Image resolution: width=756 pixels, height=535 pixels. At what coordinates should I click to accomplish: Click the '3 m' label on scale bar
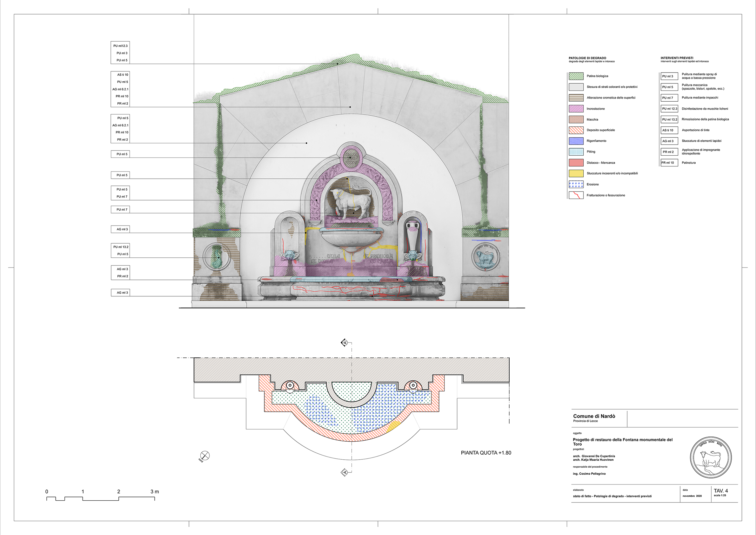[x=155, y=491]
